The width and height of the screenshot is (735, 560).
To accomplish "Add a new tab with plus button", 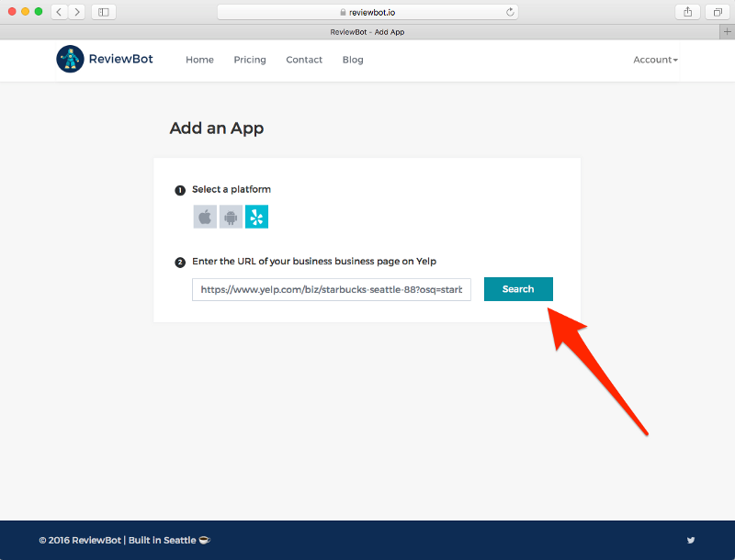I will pos(727,31).
